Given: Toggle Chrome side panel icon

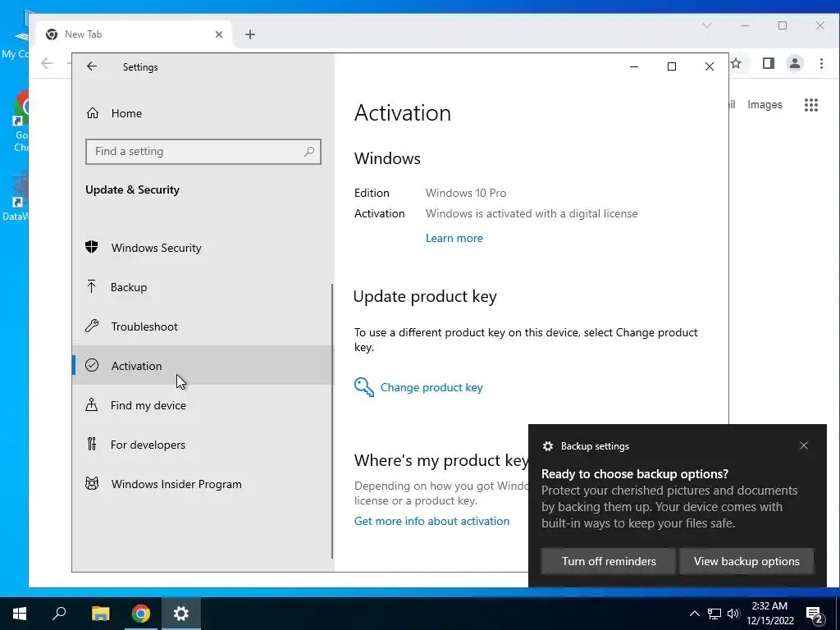Looking at the screenshot, I should 768,63.
